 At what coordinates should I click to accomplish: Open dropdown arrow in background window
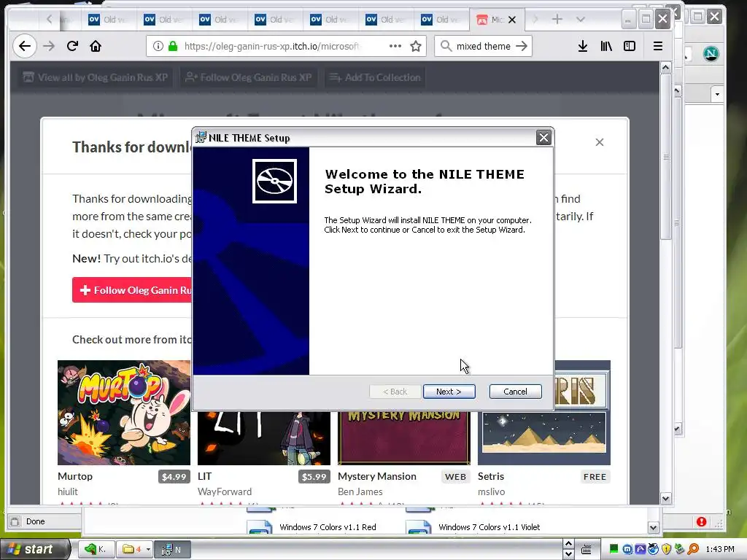718,94
